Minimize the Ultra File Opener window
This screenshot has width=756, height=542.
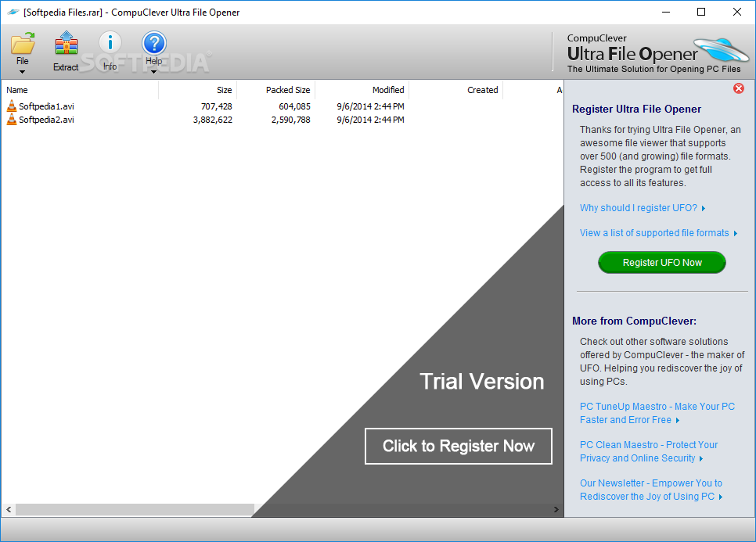[666, 12]
